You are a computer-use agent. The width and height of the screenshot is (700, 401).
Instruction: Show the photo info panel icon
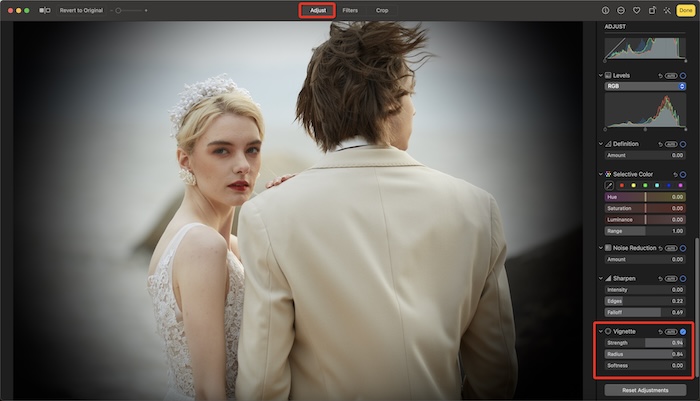pos(605,10)
